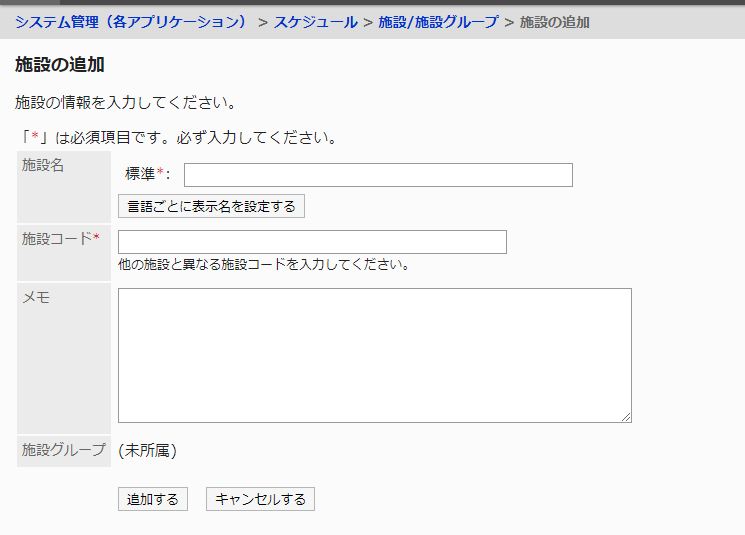Click 施設の追加 at end of breadcrumb
The height and width of the screenshot is (535, 745).
(554, 21)
